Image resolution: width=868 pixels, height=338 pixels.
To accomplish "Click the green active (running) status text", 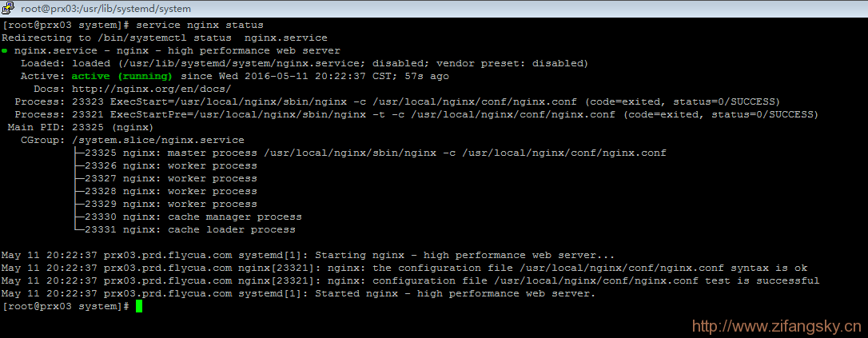I will 121,77.
